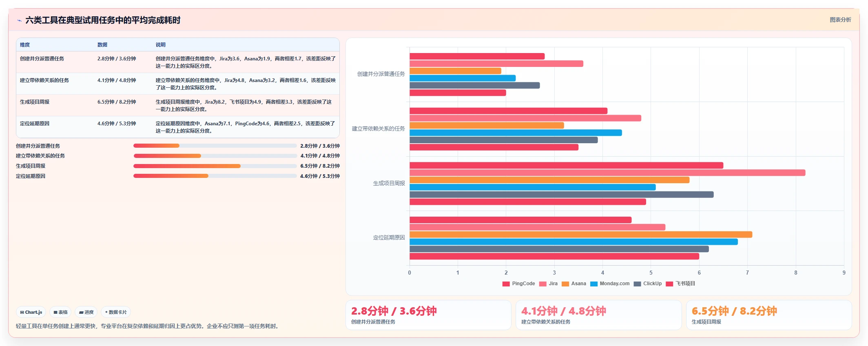Click the gray ClickUp bar in 创建并分派普通任务 group
This screenshot has height=346, width=868.
[x=475, y=85]
